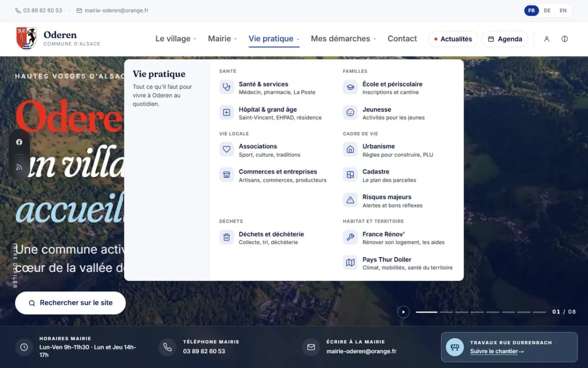
Task: Select the second slide indicator bar
Action: [446, 312]
